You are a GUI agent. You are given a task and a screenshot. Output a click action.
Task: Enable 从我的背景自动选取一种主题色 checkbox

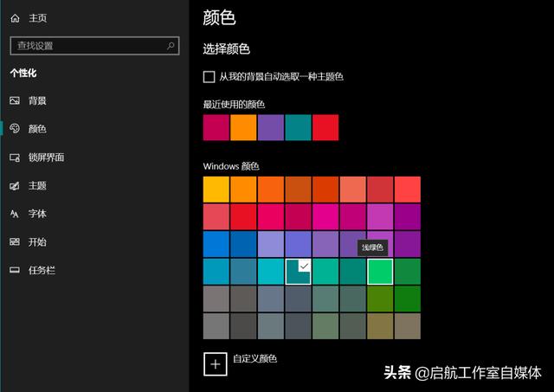pyautogui.click(x=209, y=77)
